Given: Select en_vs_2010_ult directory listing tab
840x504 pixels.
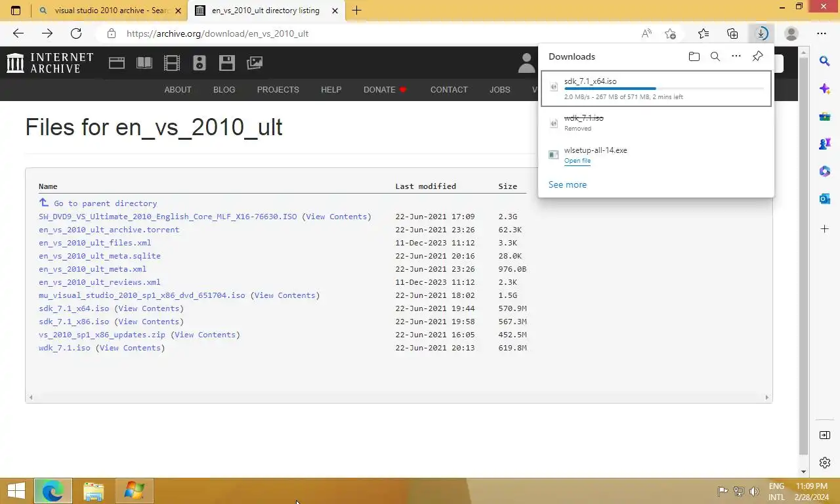Looking at the screenshot, I should (x=266, y=10).
